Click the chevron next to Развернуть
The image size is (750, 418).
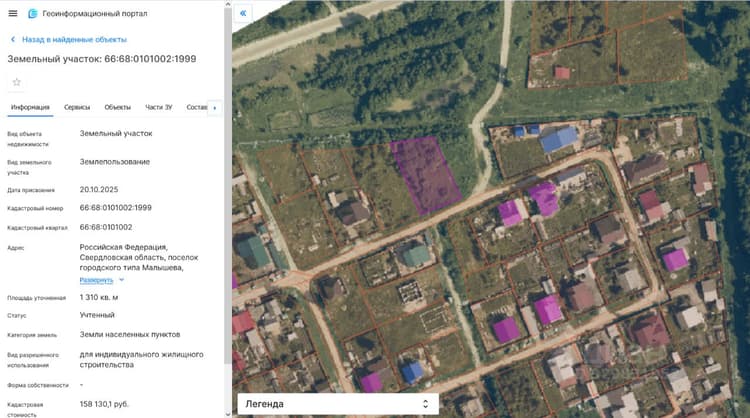[121, 280]
